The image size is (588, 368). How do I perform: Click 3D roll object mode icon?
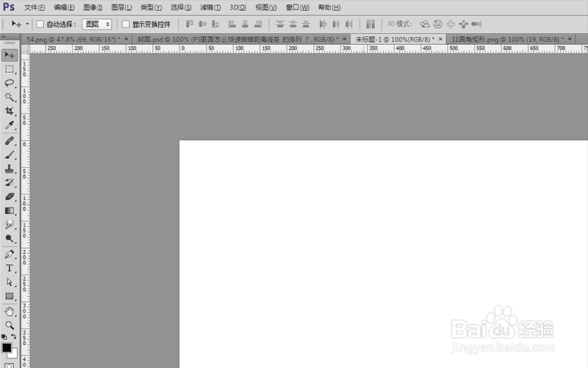coord(437,24)
